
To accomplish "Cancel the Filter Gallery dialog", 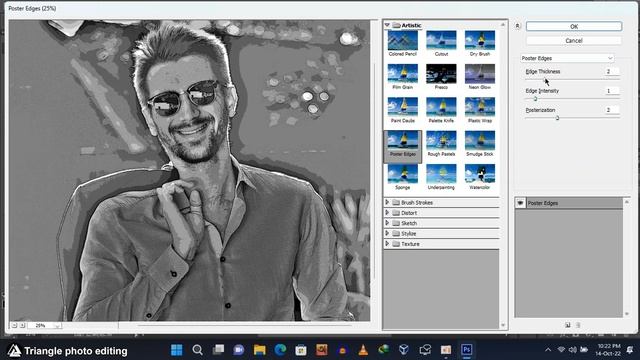I will [x=574, y=40].
